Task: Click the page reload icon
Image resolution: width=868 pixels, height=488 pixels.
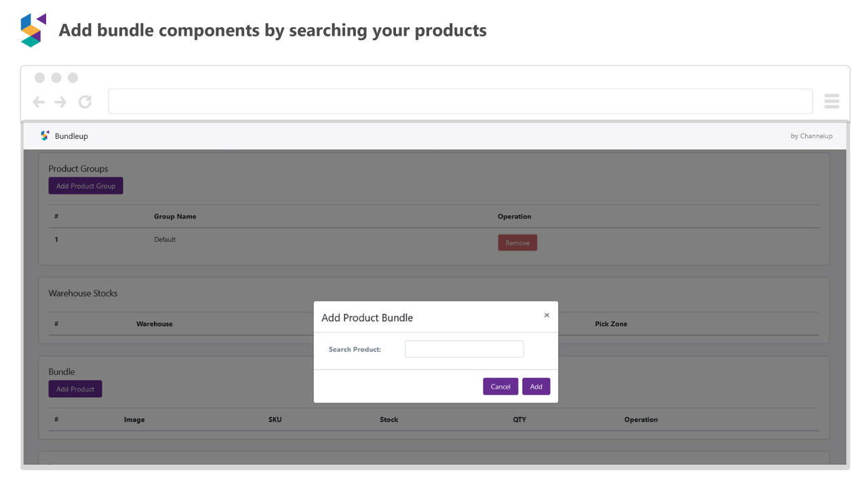Action: coord(84,101)
